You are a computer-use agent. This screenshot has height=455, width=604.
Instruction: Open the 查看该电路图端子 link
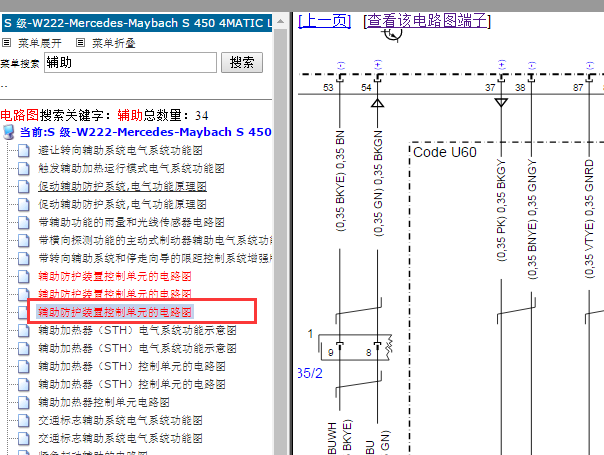[427, 20]
